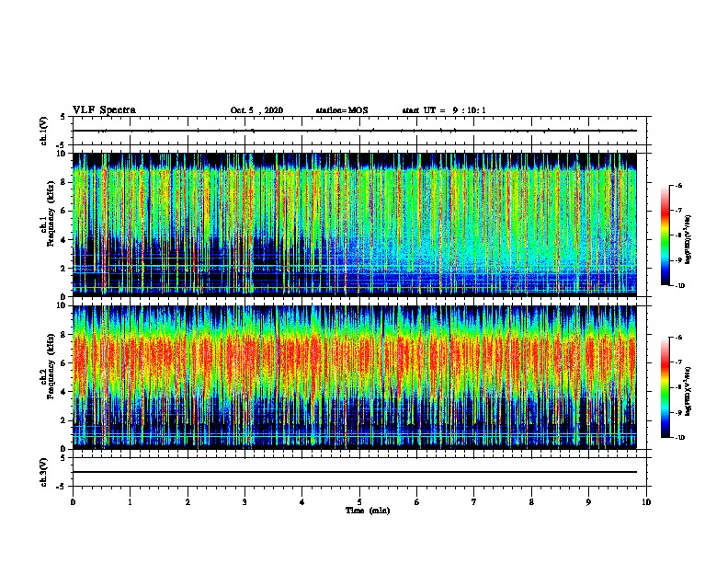
Task: Click the '-10' label of ch.1 colorbar
Action: tap(679, 286)
